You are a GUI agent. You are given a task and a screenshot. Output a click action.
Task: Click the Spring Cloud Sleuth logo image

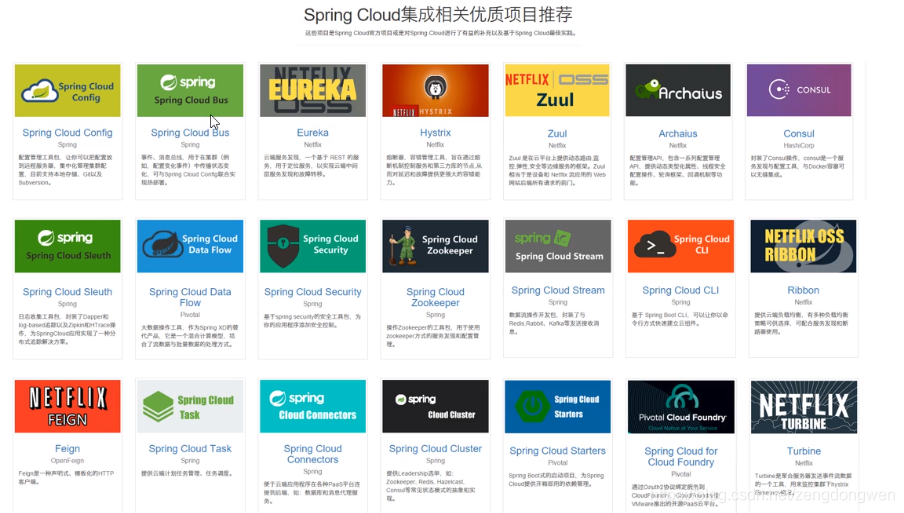[x=67, y=246]
